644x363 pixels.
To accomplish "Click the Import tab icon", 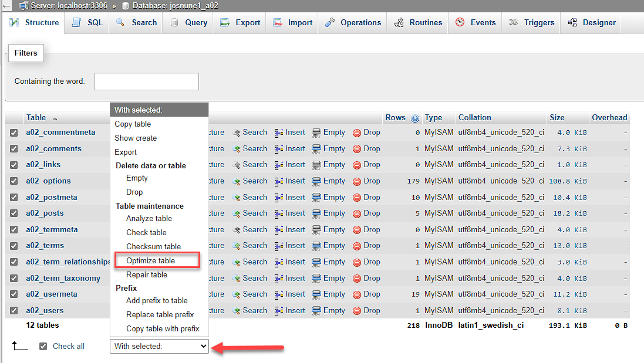I will [x=276, y=22].
